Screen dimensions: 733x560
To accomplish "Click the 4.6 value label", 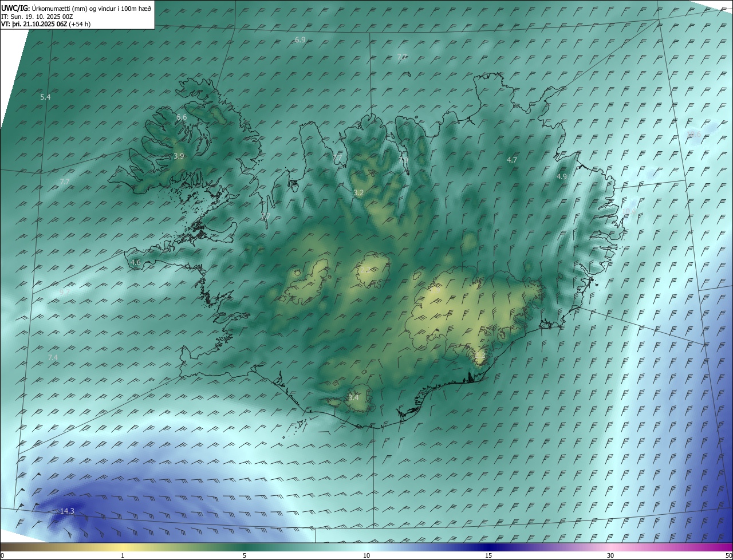I will pyautogui.click(x=136, y=263).
